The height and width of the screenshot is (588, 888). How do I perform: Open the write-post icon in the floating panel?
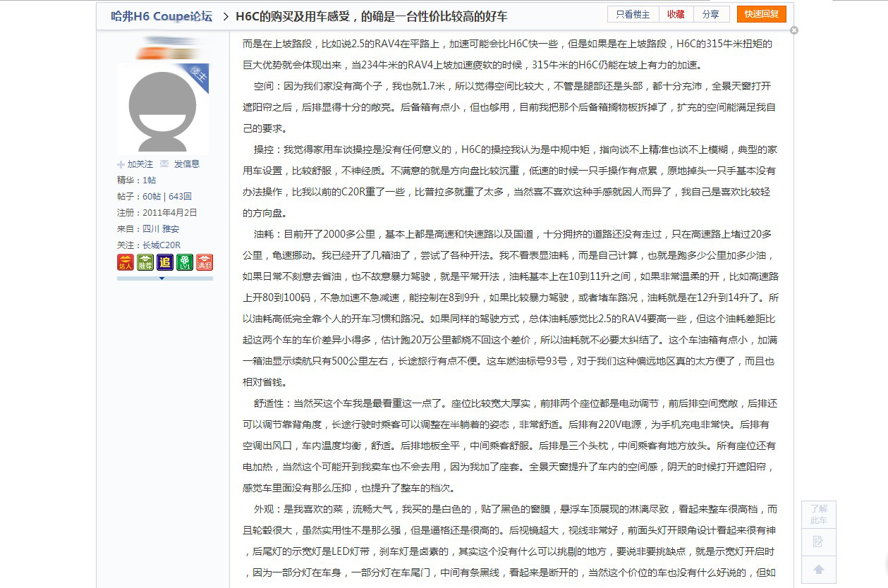(x=819, y=541)
